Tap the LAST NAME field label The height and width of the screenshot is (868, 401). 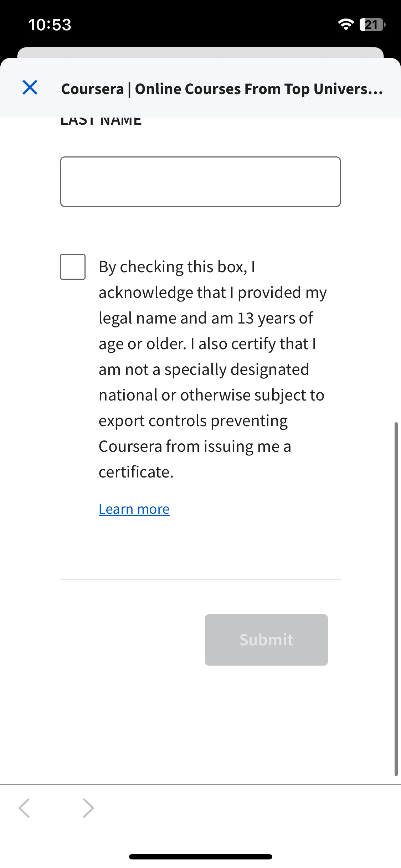pos(101,121)
